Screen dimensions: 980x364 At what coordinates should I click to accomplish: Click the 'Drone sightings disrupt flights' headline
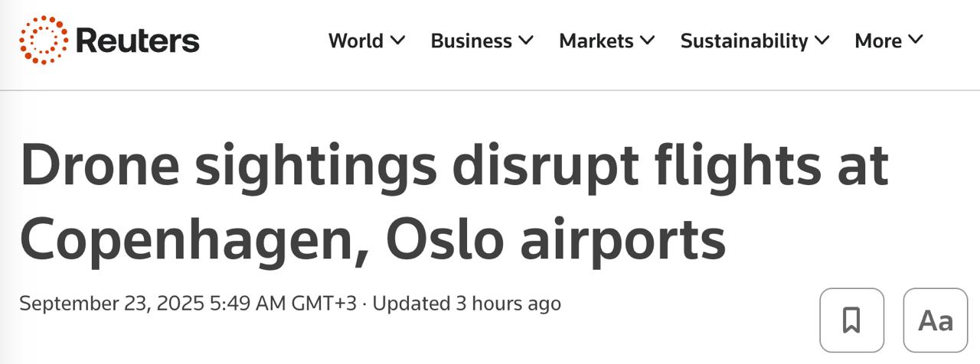click(x=453, y=167)
